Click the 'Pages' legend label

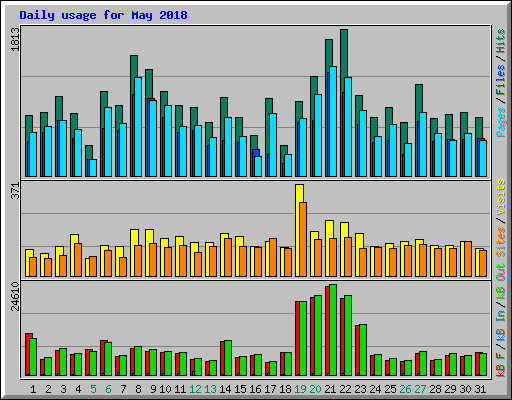point(501,122)
